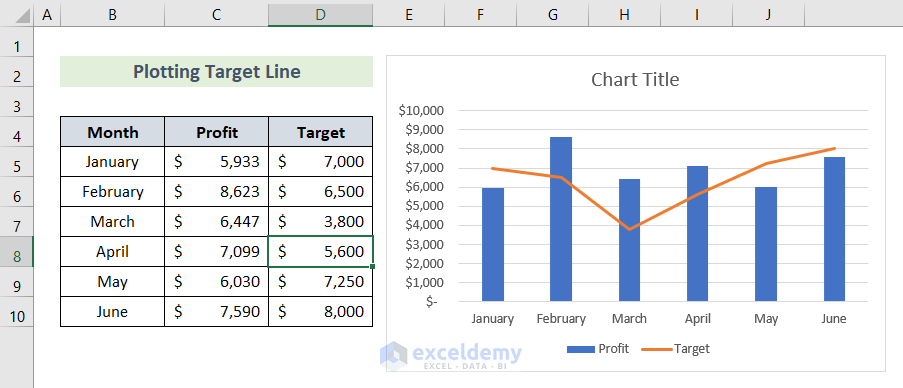Select target value 7,250
This screenshot has height=388, width=903.
321,282
